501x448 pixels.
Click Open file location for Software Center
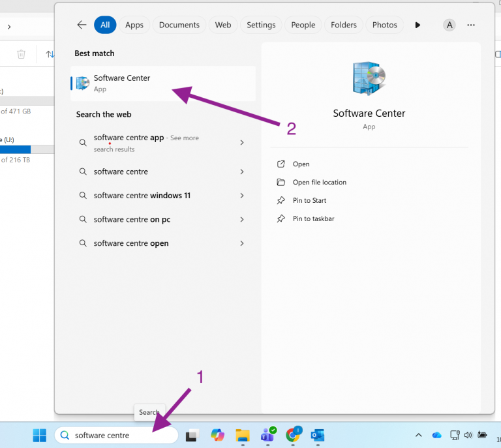point(319,183)
